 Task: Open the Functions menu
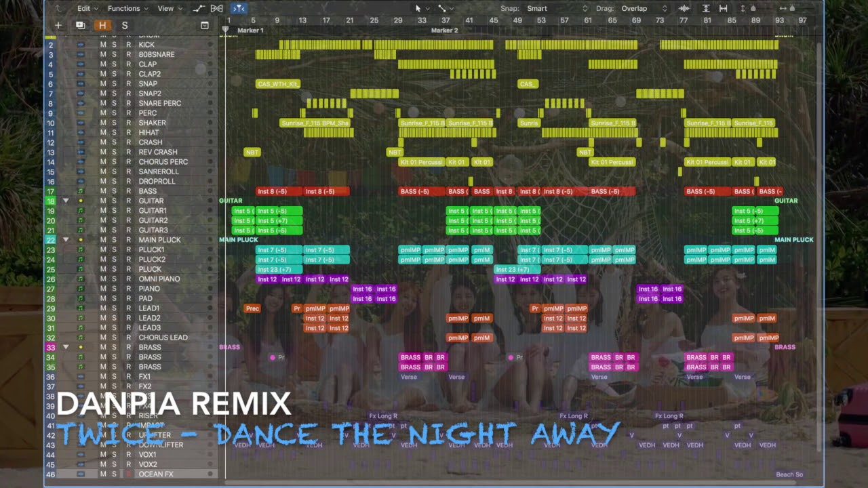(127, 8)
